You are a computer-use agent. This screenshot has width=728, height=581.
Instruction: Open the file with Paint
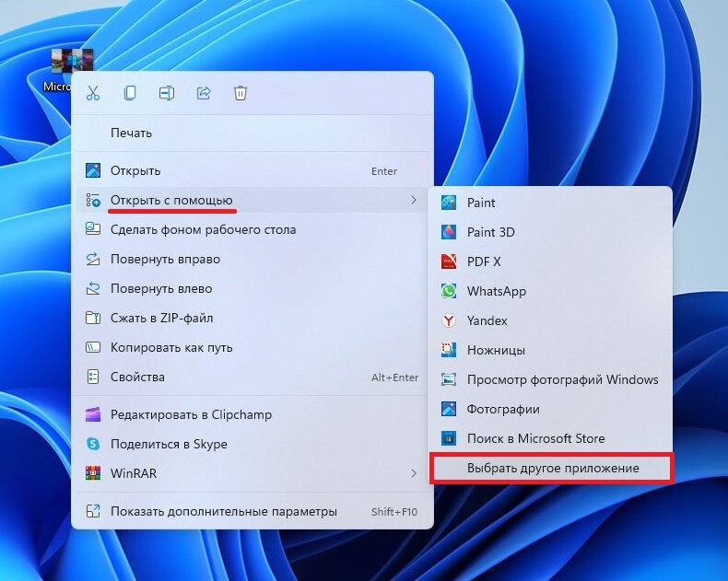click(x=550, y=203)
